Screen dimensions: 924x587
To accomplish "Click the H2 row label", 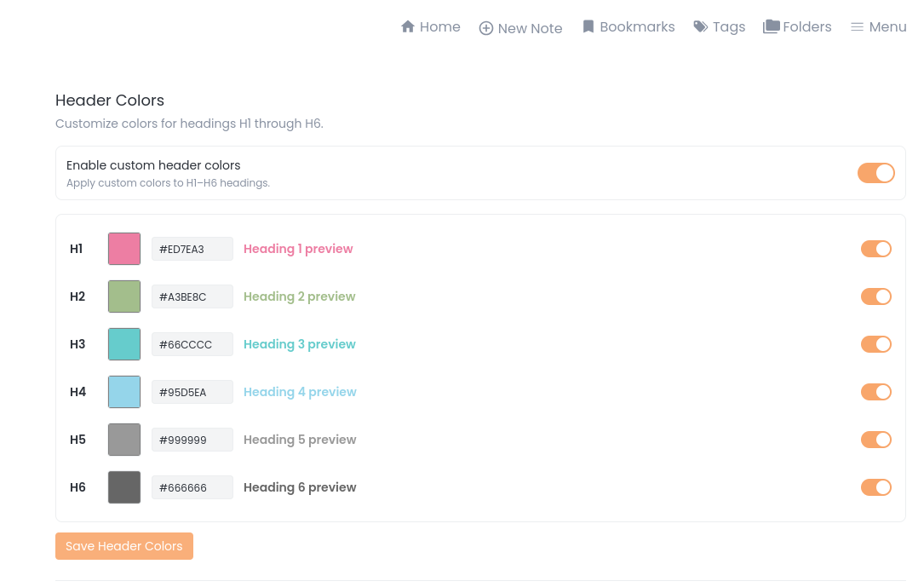I will coord(77,296).
